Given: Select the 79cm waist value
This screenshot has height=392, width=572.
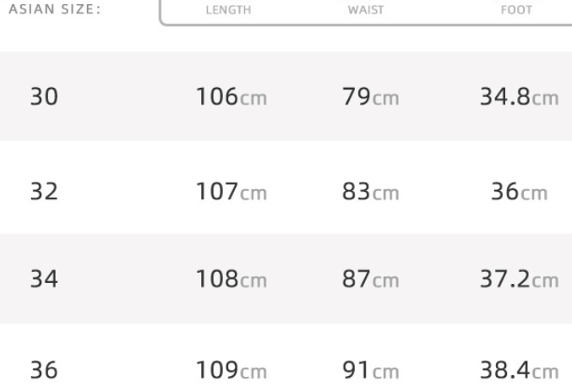Looking at the screenshot, I should pos(369,98).
